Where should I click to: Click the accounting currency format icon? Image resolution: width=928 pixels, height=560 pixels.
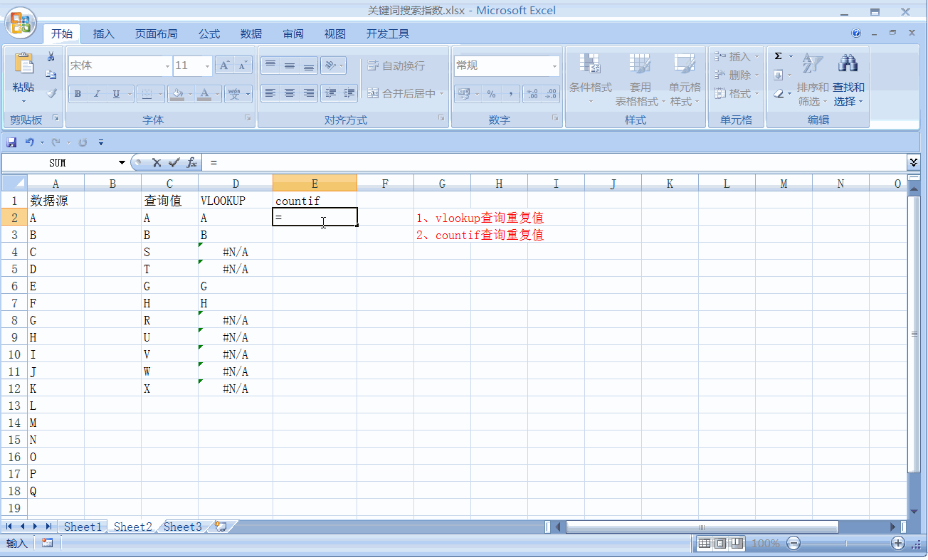click(463, 93)
